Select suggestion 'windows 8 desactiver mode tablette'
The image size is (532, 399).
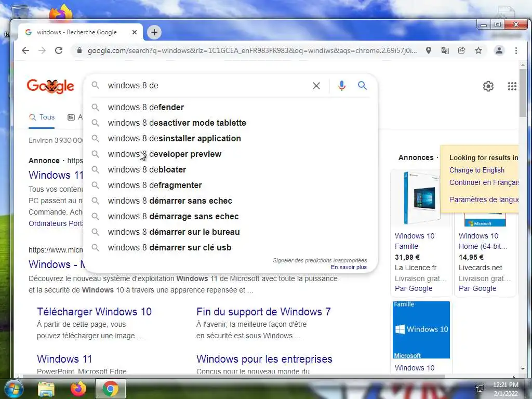[230, 123]
